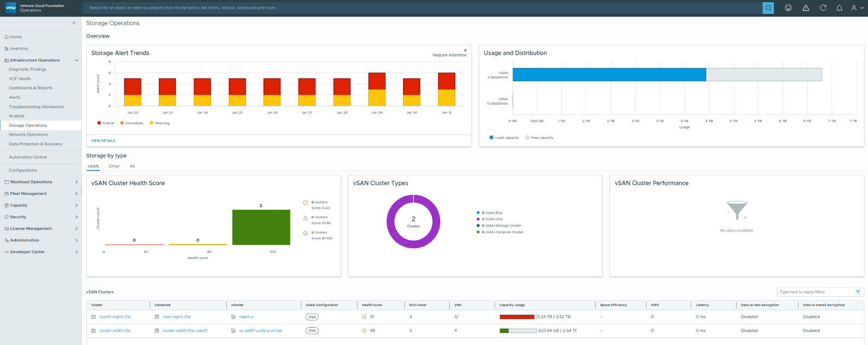
Task: Open Analyze in sidebar
Action: tap(16, 116)
